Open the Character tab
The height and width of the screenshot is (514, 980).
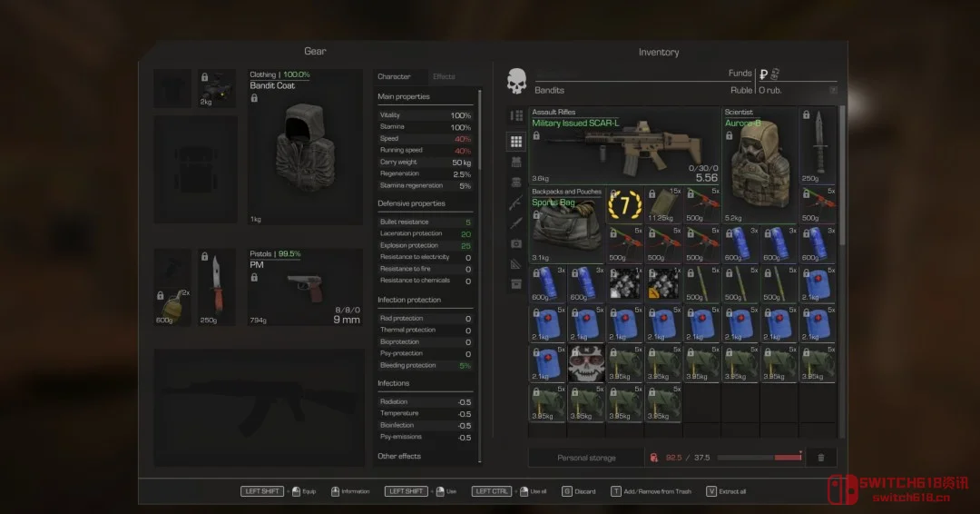[394, 77]
